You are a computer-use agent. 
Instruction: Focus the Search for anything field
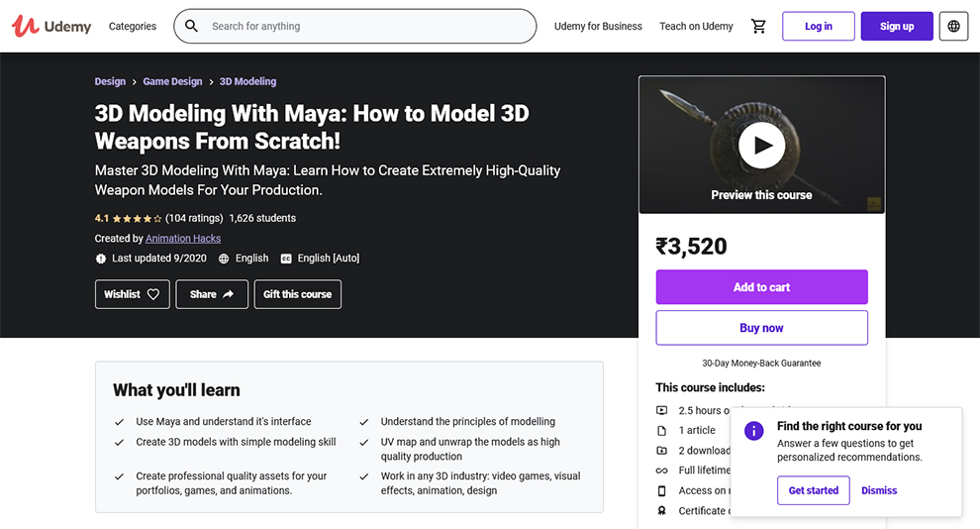(x=355, y=27)
